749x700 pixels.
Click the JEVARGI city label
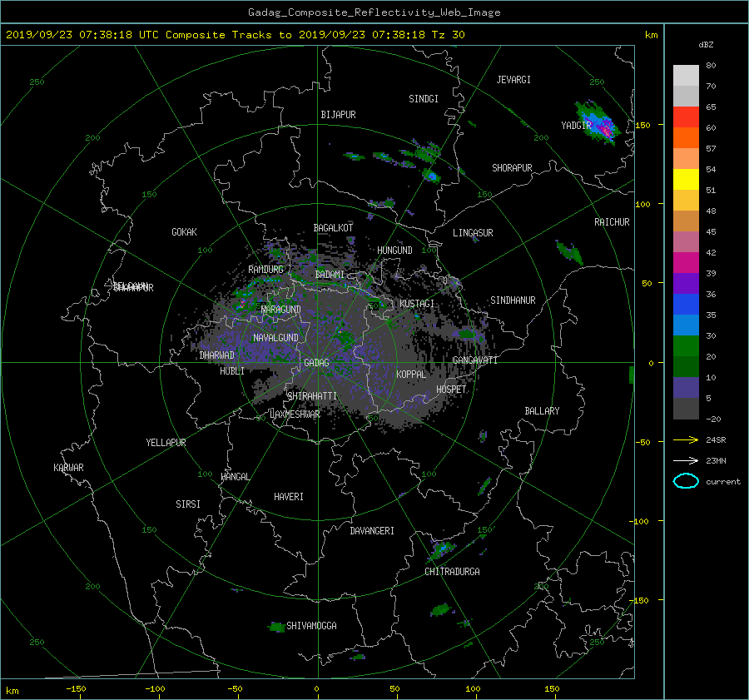[x=513, y=80]
